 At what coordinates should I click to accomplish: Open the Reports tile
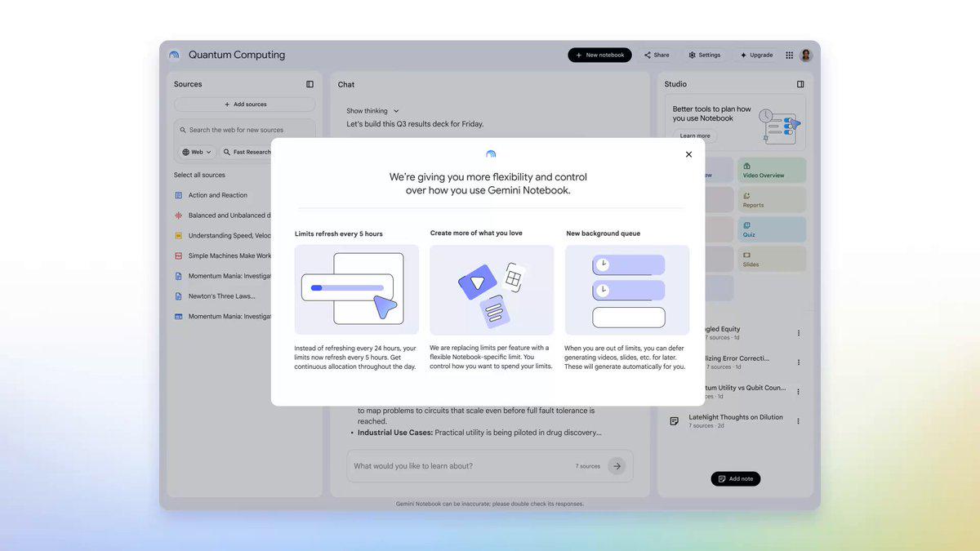click(x=772, y=200)
